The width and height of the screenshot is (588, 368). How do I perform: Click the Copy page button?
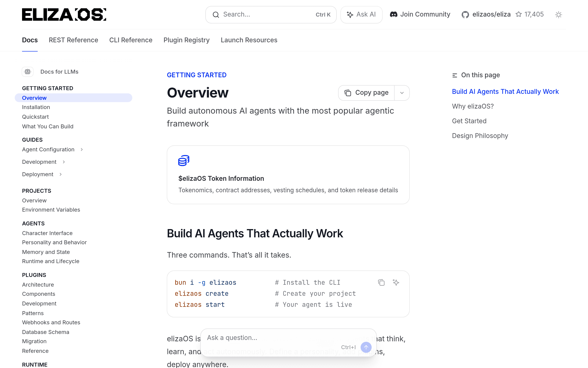(x=366, y=93)
